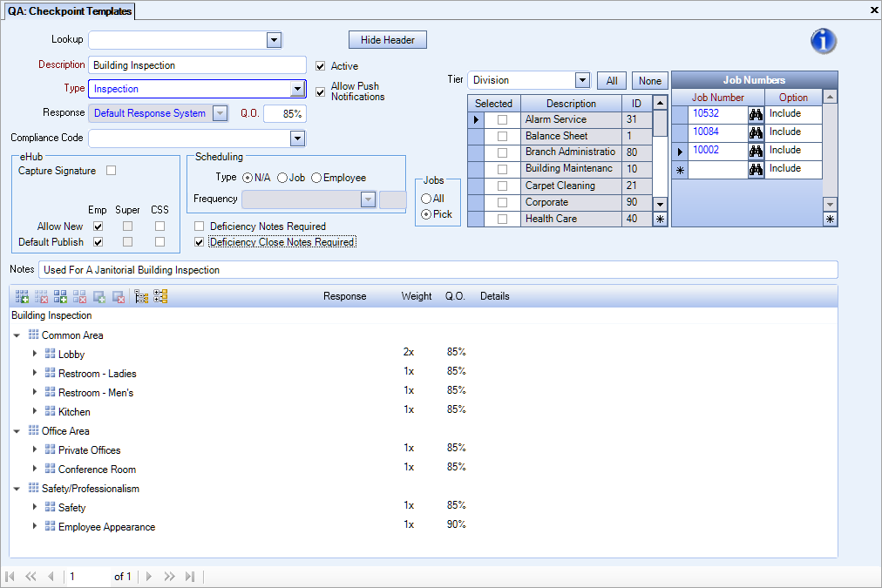Image resolution: width=882 pixels, height=588 pixels.
Task: Click the add checkpoint item icon
Action: (x=61, y=296)
